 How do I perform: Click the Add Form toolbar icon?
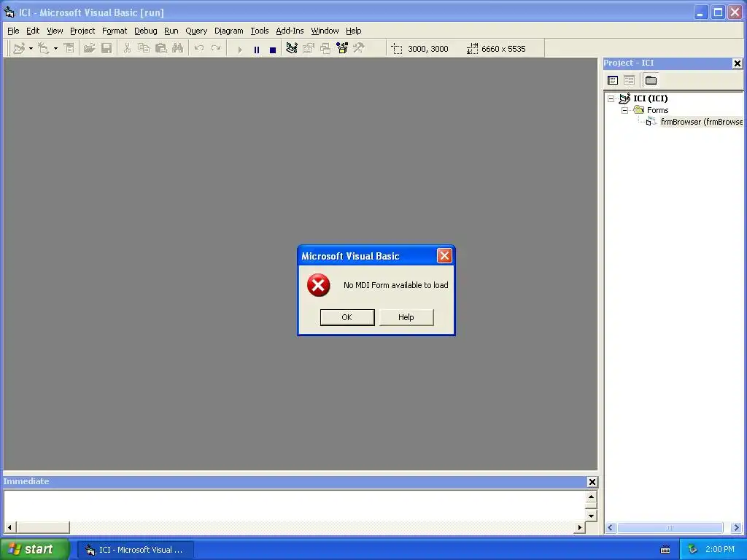pos(44,48)
